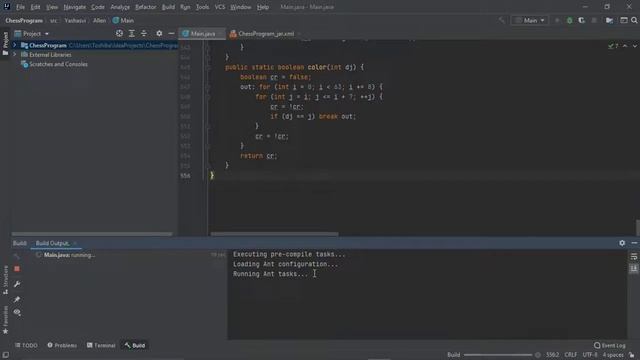The image size is (640, 360).
Task: Expand the External Libraries node
Action: click(15, 55)
